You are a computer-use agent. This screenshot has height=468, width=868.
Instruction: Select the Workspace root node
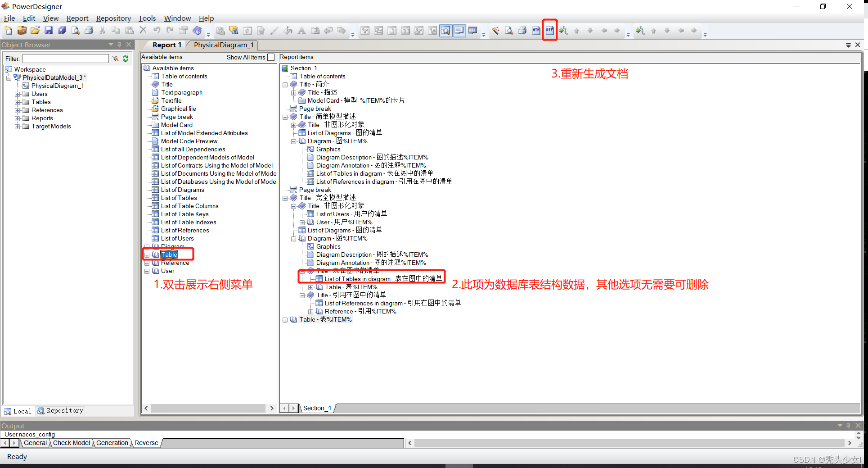30,70
